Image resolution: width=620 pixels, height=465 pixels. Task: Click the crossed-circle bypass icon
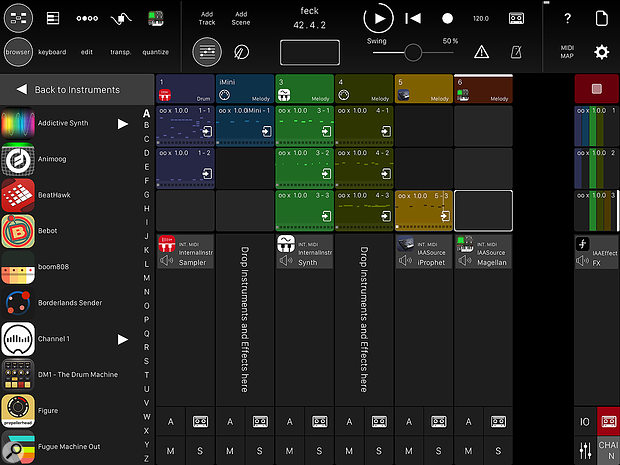(x=241, y=52)
